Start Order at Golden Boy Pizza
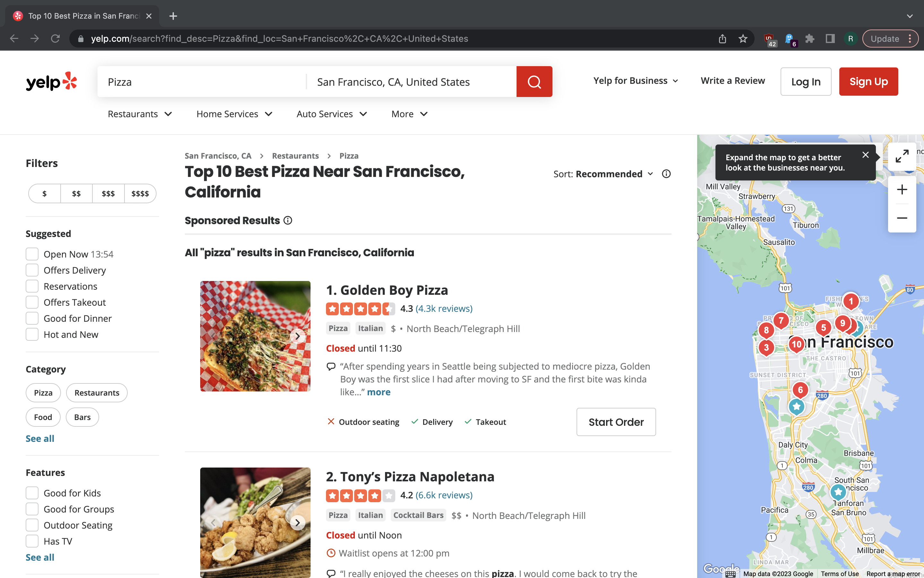924x578 pixels. 616,422
